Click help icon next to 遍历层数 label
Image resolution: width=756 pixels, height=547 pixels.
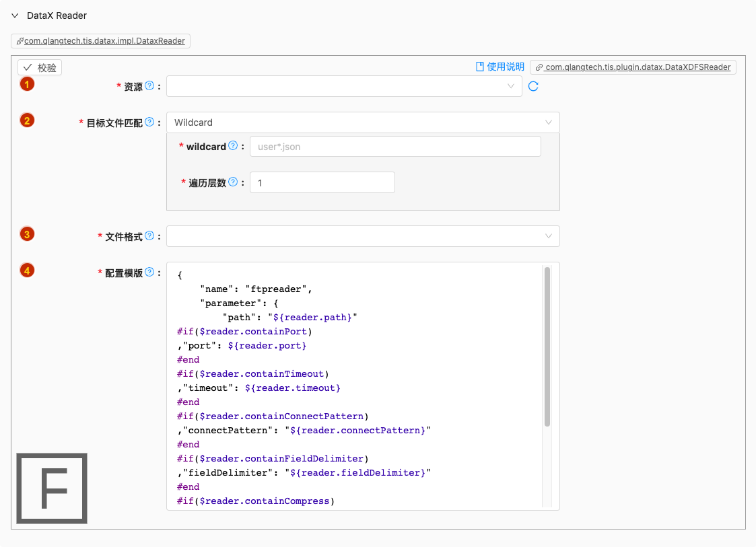point(233,182)
